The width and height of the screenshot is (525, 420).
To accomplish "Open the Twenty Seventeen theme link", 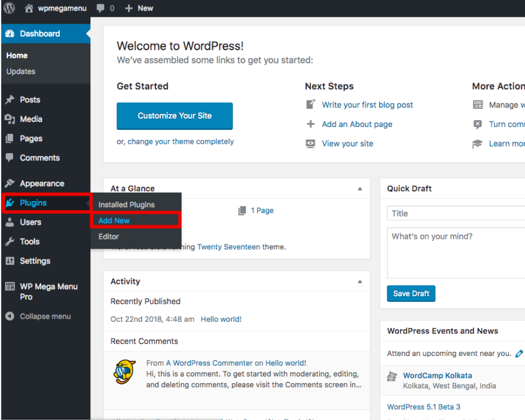I will point(229,247).
